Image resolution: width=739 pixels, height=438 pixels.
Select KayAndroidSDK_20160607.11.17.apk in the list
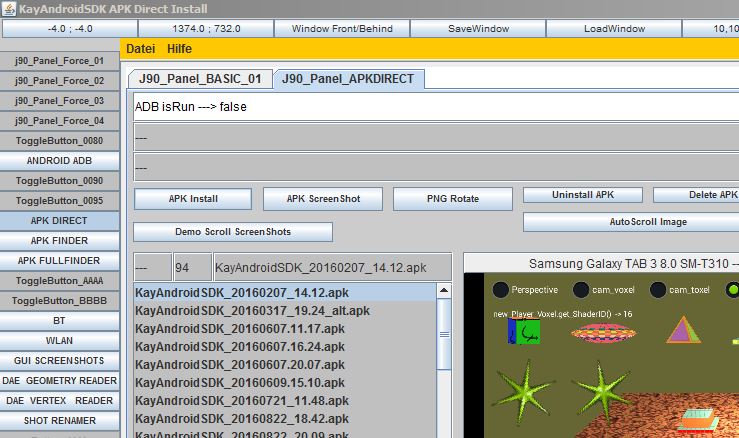pyautogui.click(x=240, y=329)
